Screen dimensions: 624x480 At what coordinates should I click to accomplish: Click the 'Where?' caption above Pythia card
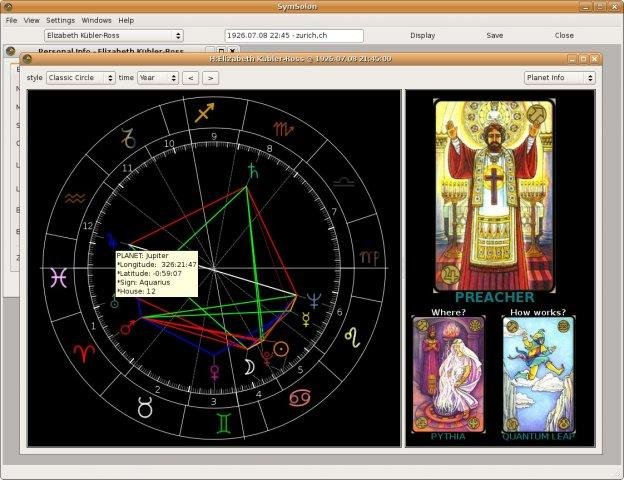click(x=448, y=312)
